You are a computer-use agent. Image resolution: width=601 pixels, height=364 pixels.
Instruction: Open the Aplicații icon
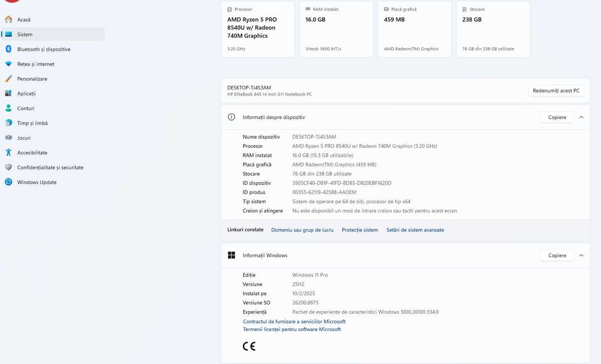[8, 93]
